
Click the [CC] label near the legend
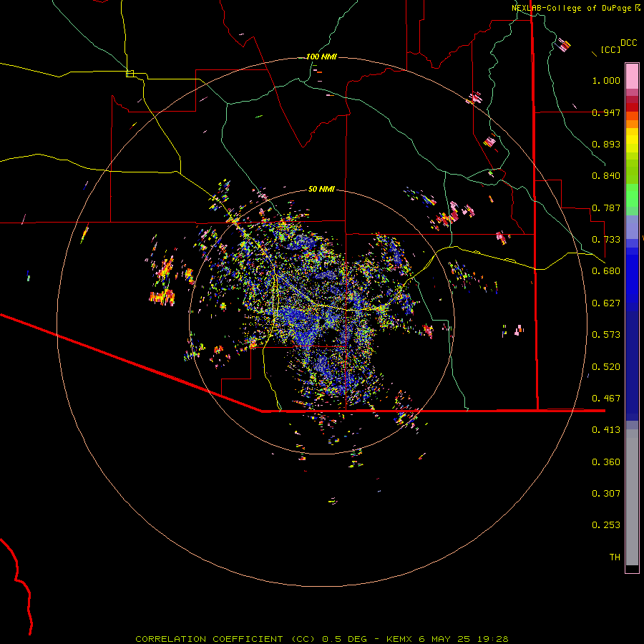point(610,49)
